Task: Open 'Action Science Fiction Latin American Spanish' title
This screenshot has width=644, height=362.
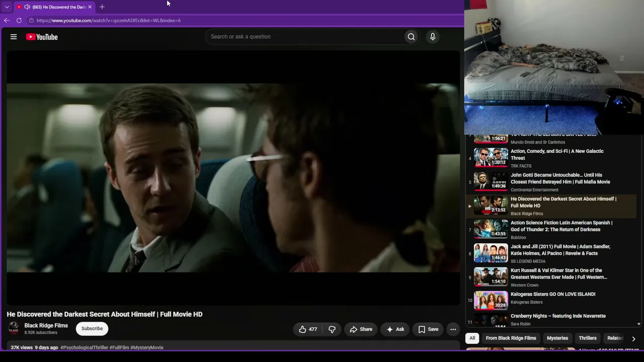Action: [x=561, y=226]
